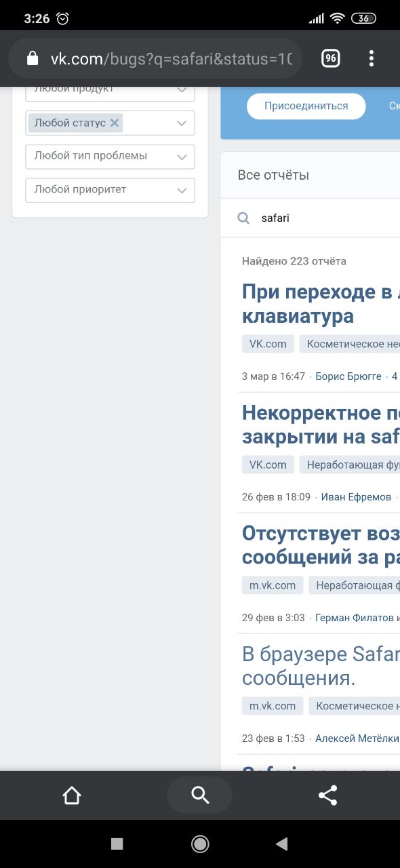Click the 'Присоединиться' button

pyautogui.click(x=306, y=106)
